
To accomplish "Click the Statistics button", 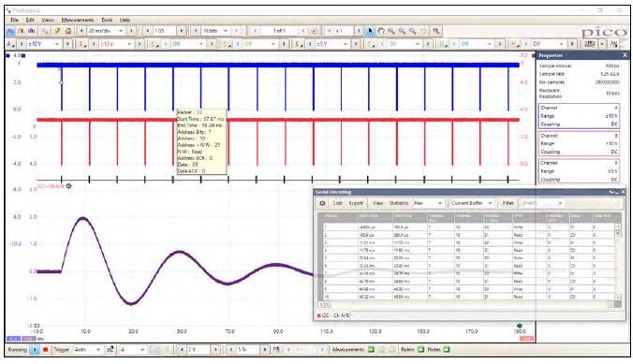I will pyautogui.click(x=399, y=203).
